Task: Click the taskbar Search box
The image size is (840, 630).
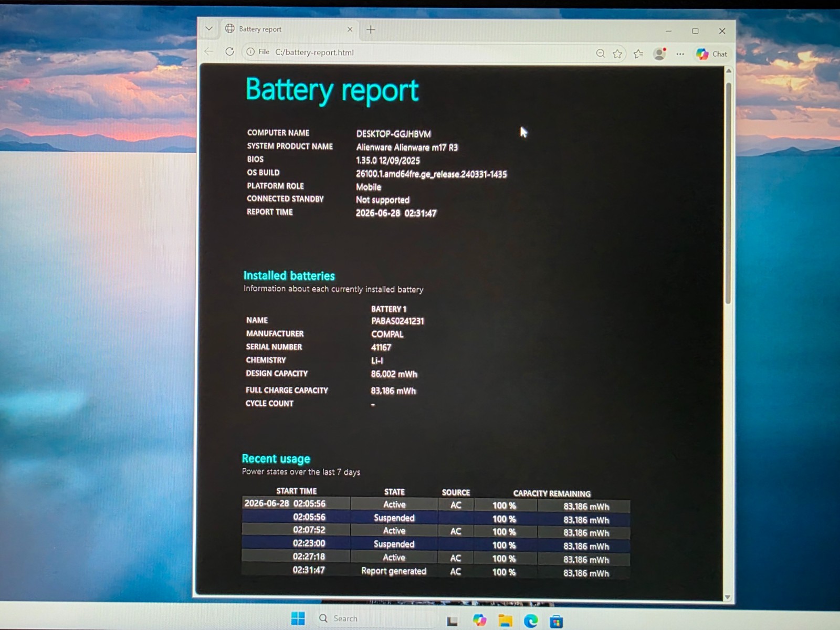Action: (x=375, y=618)
